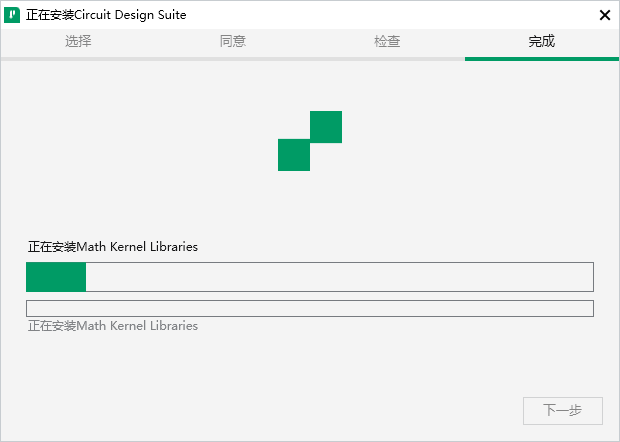This screenshot has width=620, height=442.
Task: Select the 检查 step tab
Action: 387,41
